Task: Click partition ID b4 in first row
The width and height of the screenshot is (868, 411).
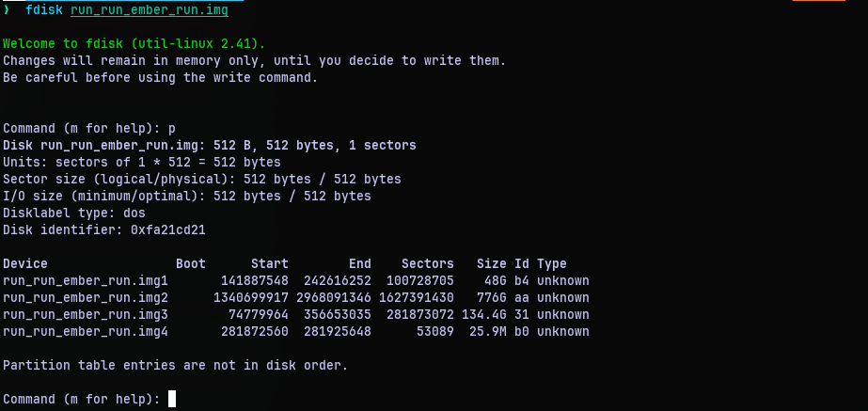Action: pyautogui.click(x=522, y=281)
